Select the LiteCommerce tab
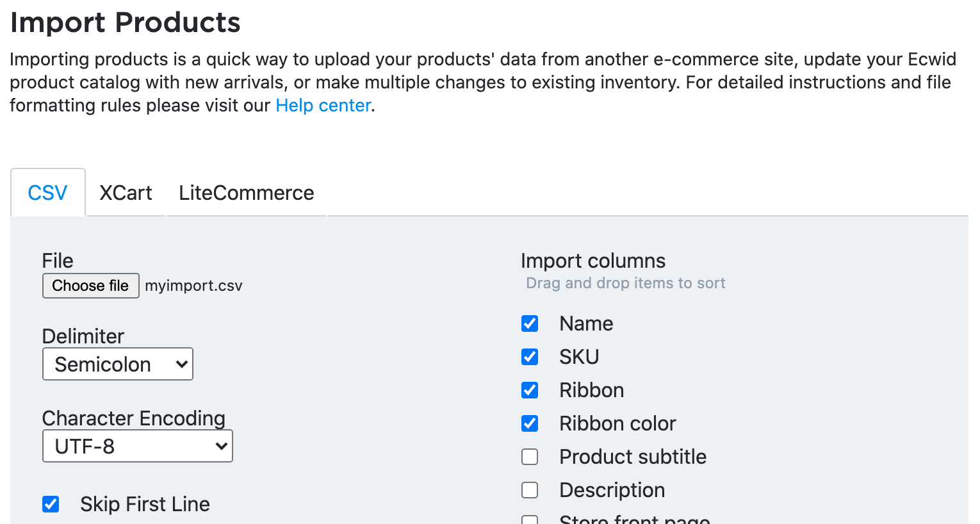Viewport: 980px width, 524px height. [246, 193]
